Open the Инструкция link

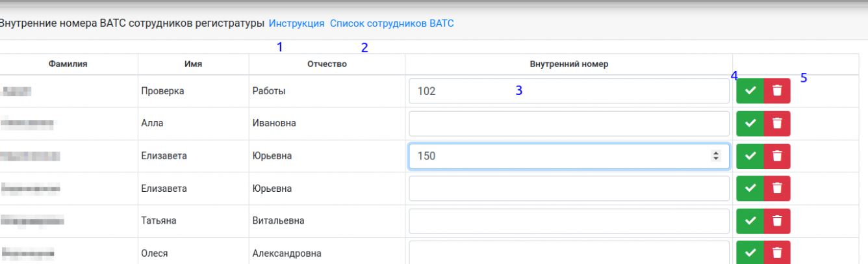click(x=296, y=23)
